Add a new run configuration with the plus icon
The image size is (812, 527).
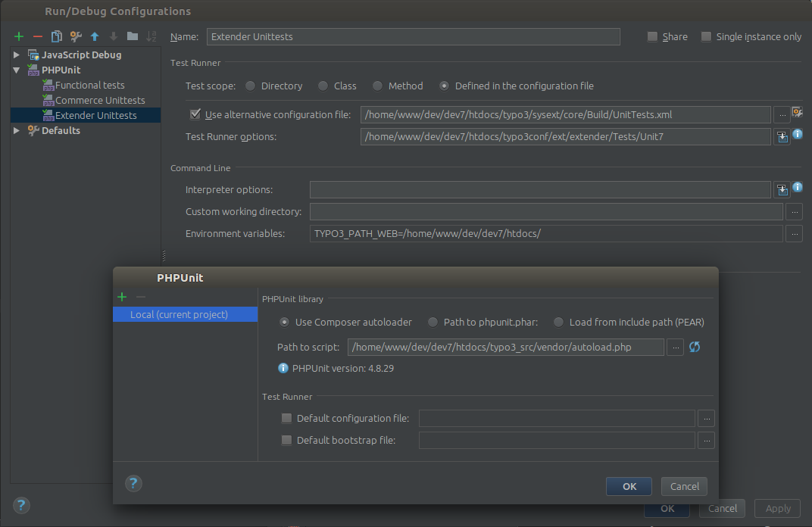[19, 36]
